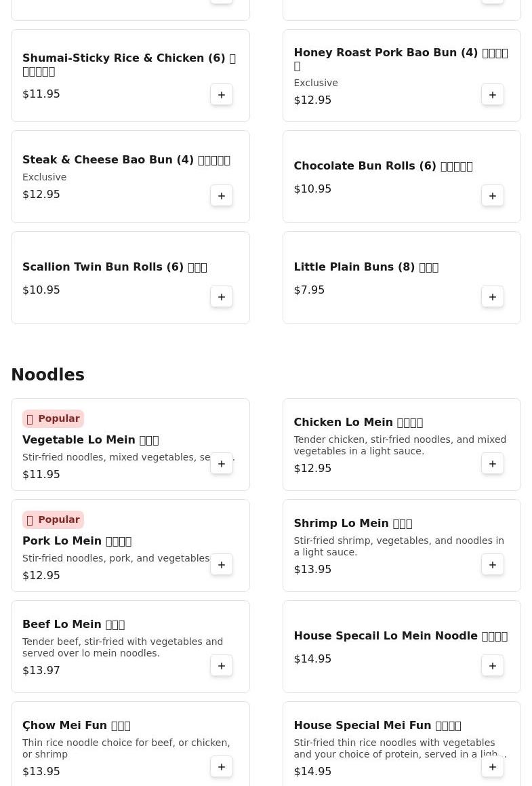532x786 pixels.
Task: Add Shumai-Sticky Rice & Chicken to cart
Action: (x=222, y=95)
